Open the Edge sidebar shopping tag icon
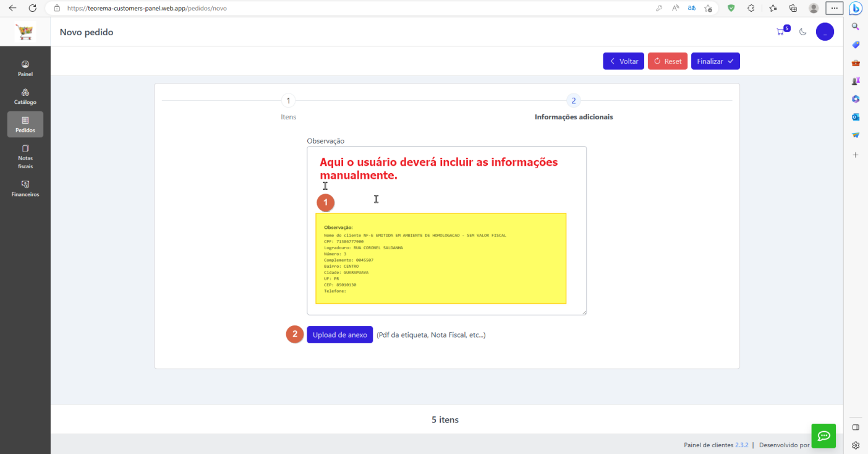Viewport: 868px width, 454px height. (x=856, y=45)
